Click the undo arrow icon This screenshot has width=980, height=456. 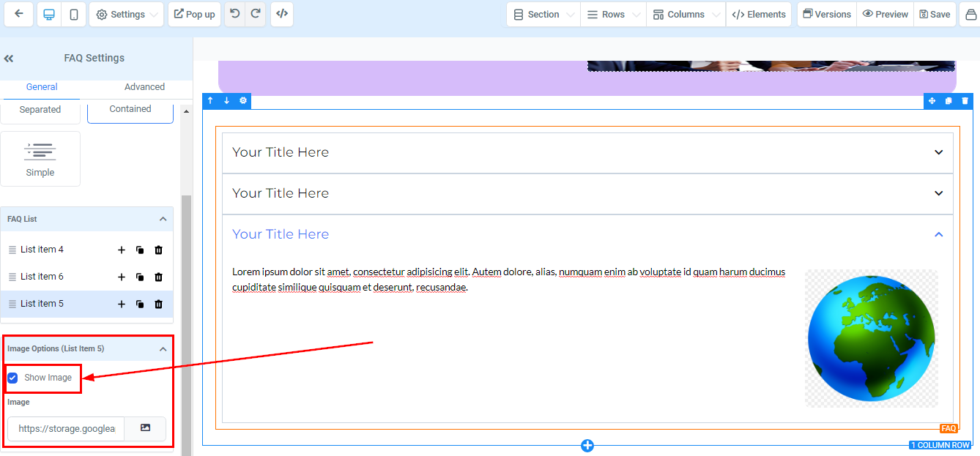pyautogui.click(x=234, y=14)
